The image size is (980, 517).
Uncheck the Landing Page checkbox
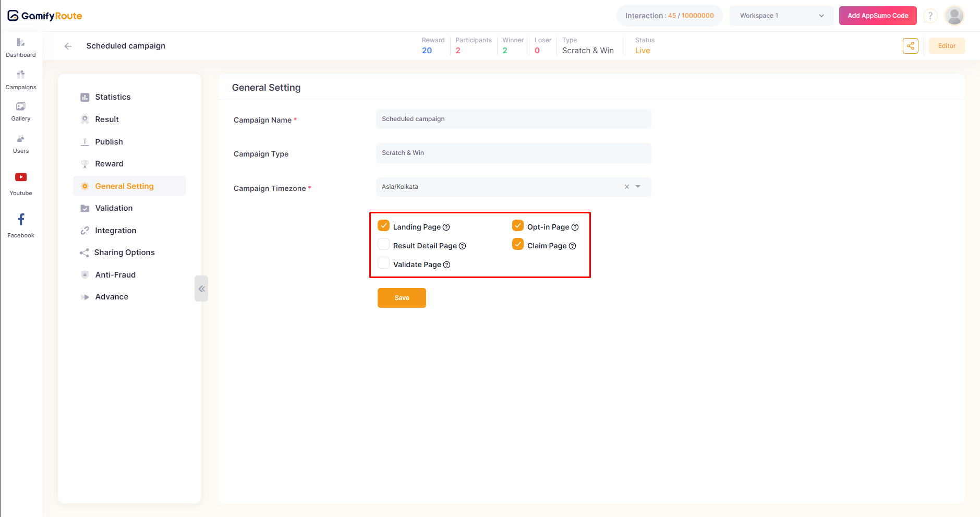pyautogui.click(x=384, y=226)
